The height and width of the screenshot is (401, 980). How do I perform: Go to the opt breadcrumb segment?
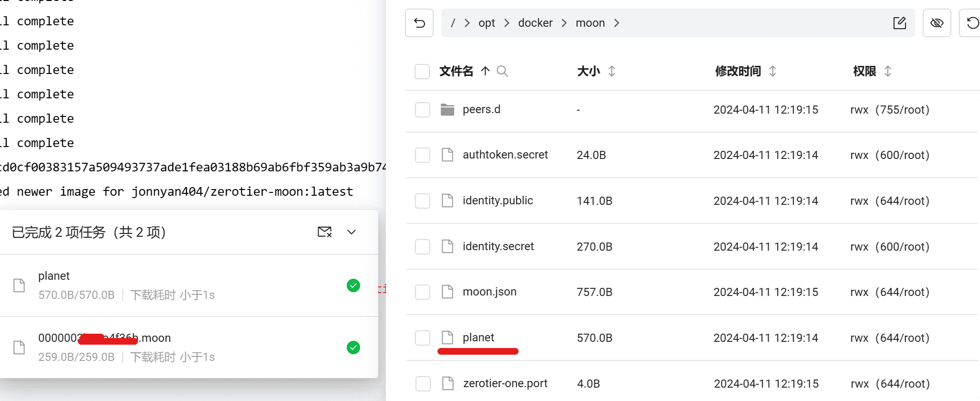[486, 23]
